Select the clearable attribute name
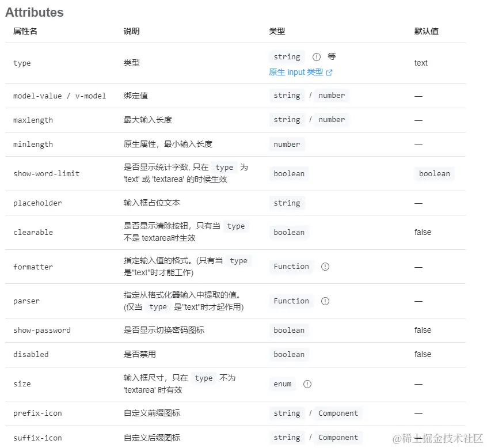 coord(33,233)
